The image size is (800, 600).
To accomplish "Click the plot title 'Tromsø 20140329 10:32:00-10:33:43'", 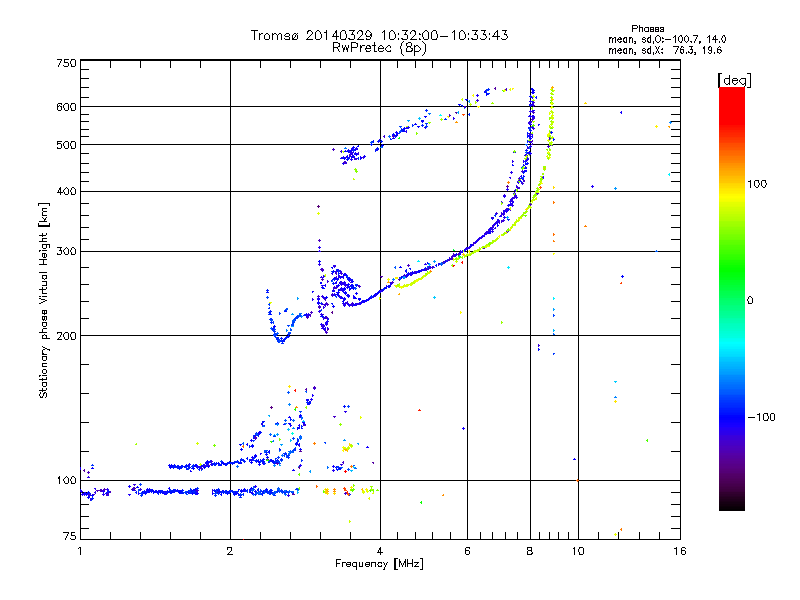I will [x=379, y=35].
